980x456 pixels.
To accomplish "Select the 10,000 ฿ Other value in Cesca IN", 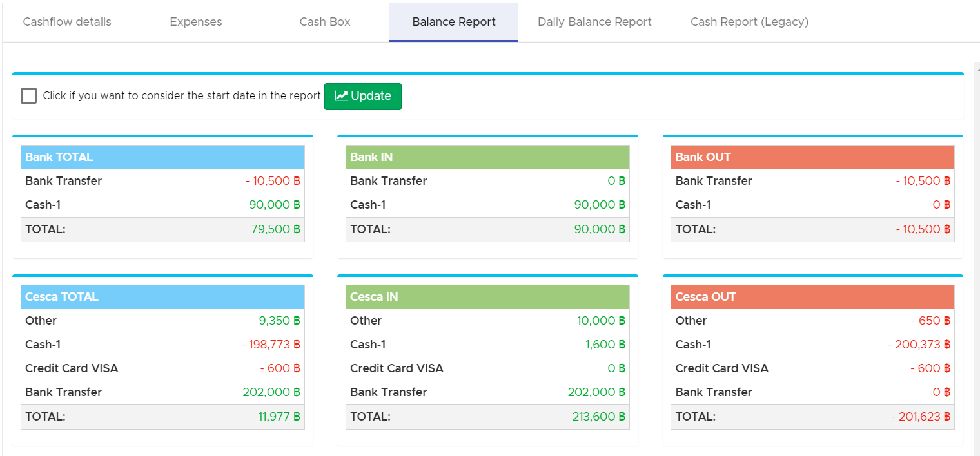I will coord(602,321).
